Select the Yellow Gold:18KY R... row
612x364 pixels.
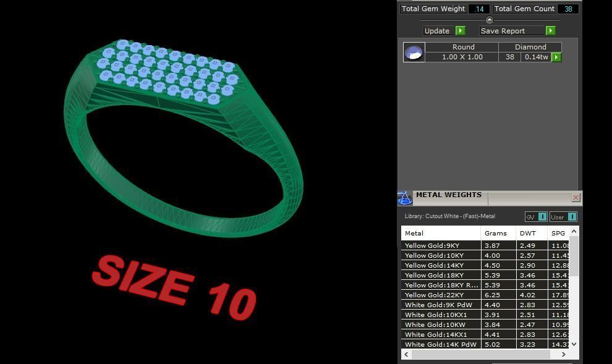pyautogui.click(x=485, y=285)
